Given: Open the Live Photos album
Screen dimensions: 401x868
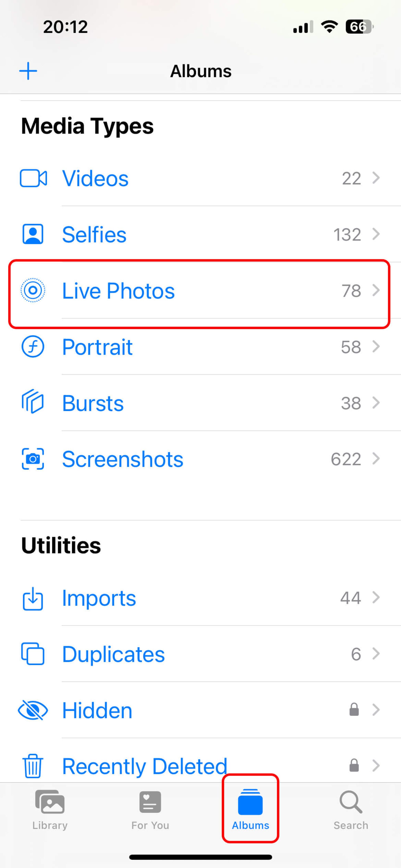Looking at the screenshot, I should [x=200, y=290].
